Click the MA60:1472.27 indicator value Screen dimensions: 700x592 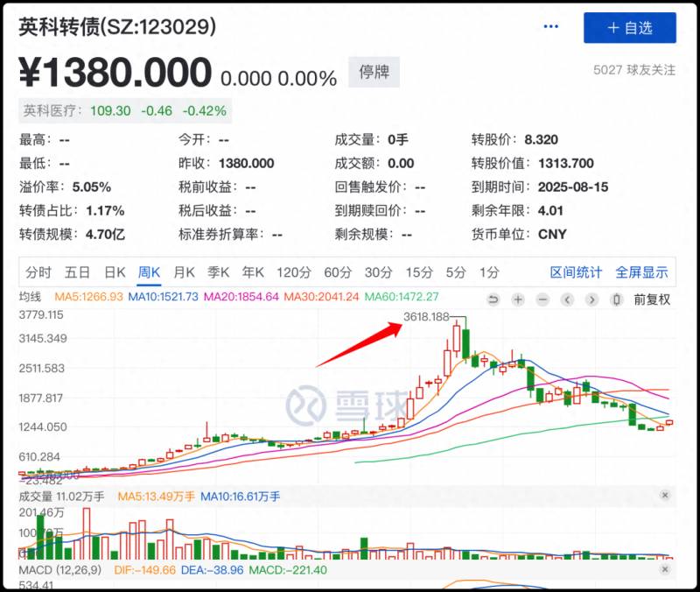coord(402,297)
